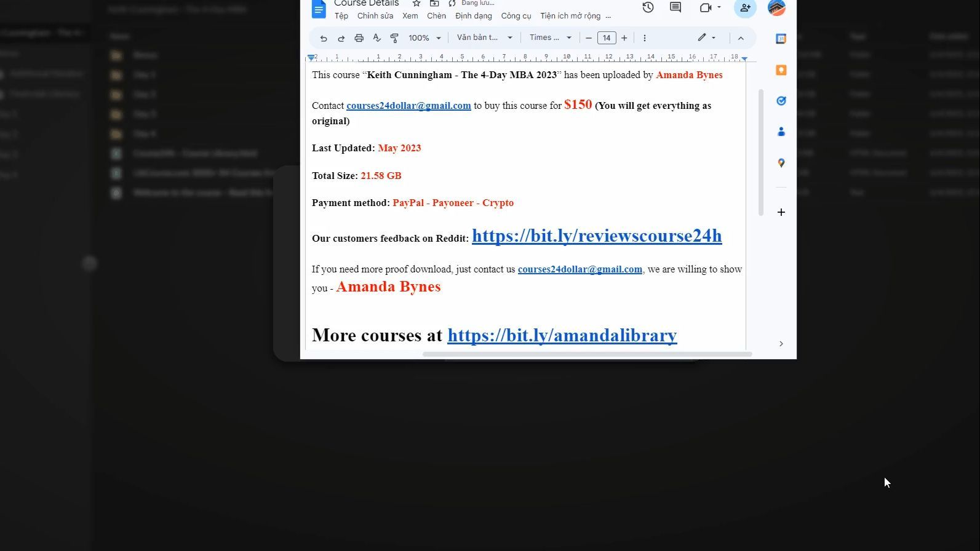Screen dimensions: 980x551
Task: Open Contacts in side panel
Action: coord(781,132)
